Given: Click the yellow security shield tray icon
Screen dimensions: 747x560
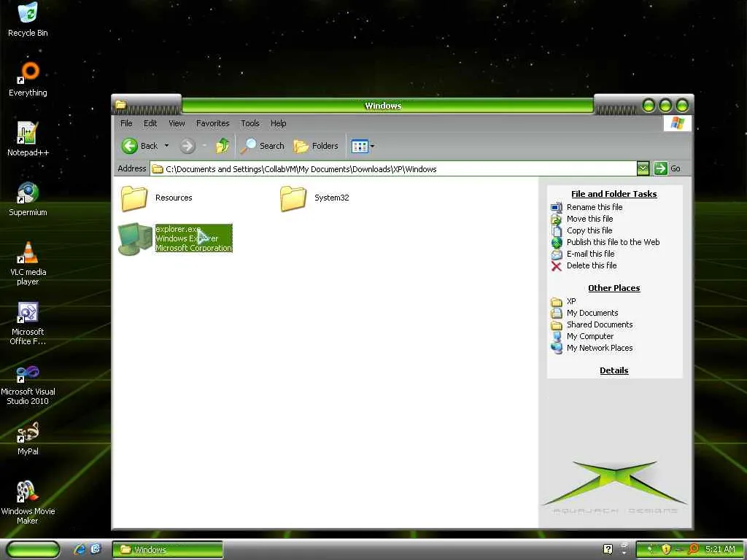Looking at the screenshot, I should click(x=666, y=550).
